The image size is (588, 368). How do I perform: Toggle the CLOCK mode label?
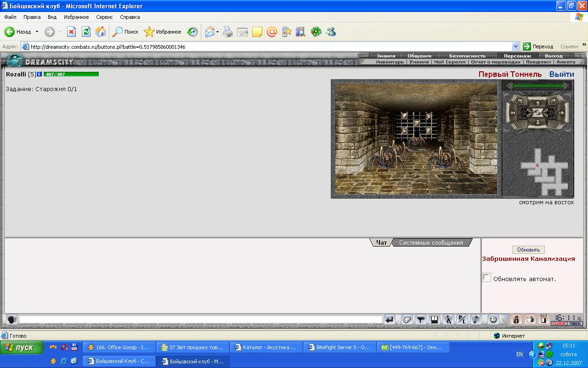(559, 323)
